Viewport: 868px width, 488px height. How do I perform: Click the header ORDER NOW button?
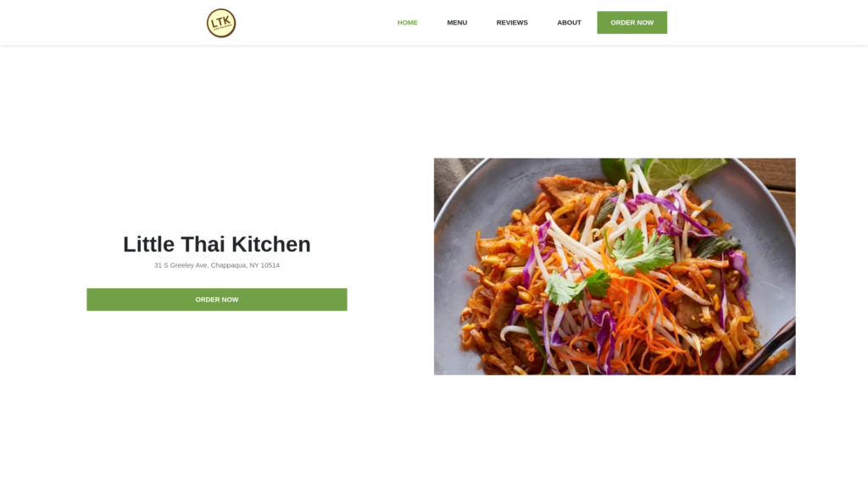(632, 23)
